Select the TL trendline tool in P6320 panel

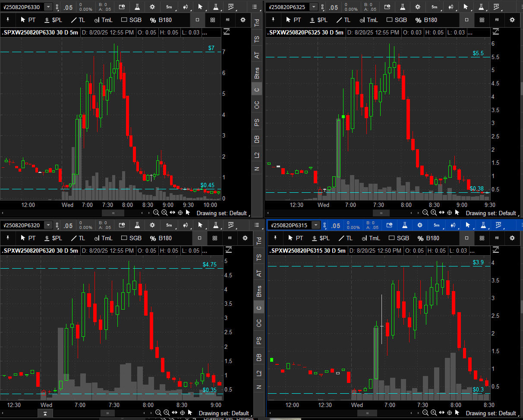click(78, 238)
